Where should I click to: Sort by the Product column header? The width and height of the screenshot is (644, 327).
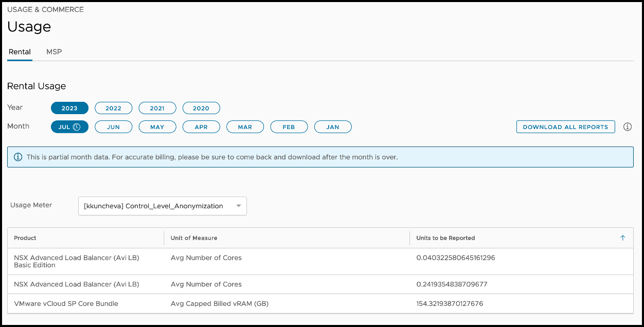click(25, 238)
